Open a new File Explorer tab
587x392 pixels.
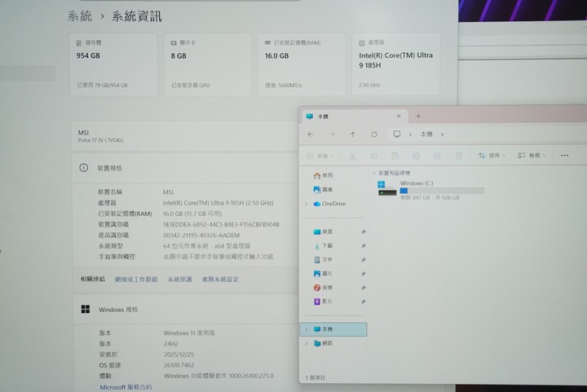coord(418,117)
